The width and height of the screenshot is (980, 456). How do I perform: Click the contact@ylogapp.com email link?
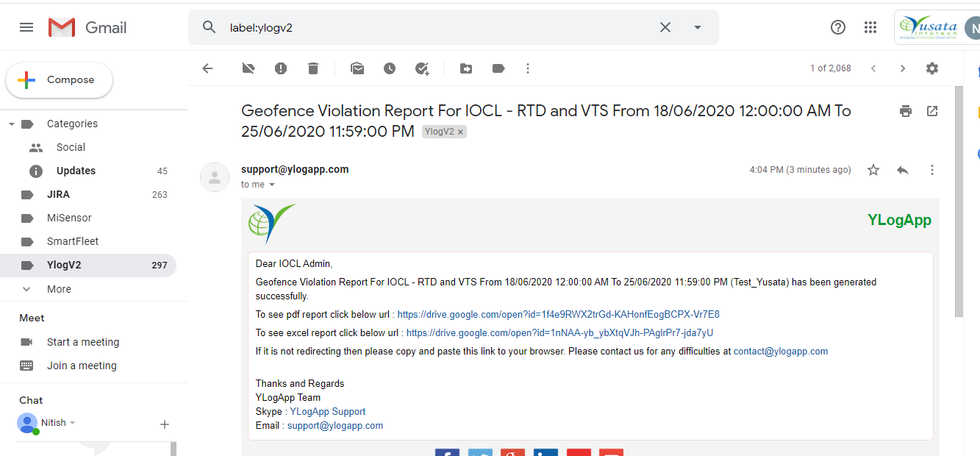[781, 352]
